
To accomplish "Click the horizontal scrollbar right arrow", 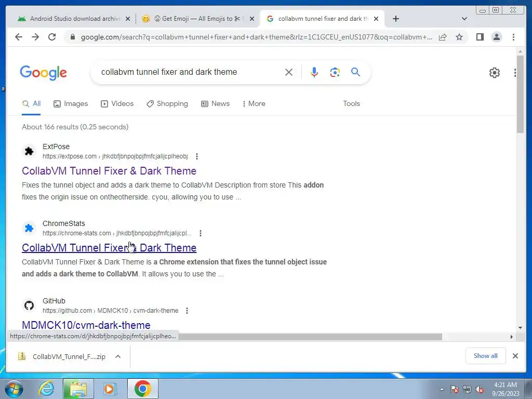I will click(512, 337).
